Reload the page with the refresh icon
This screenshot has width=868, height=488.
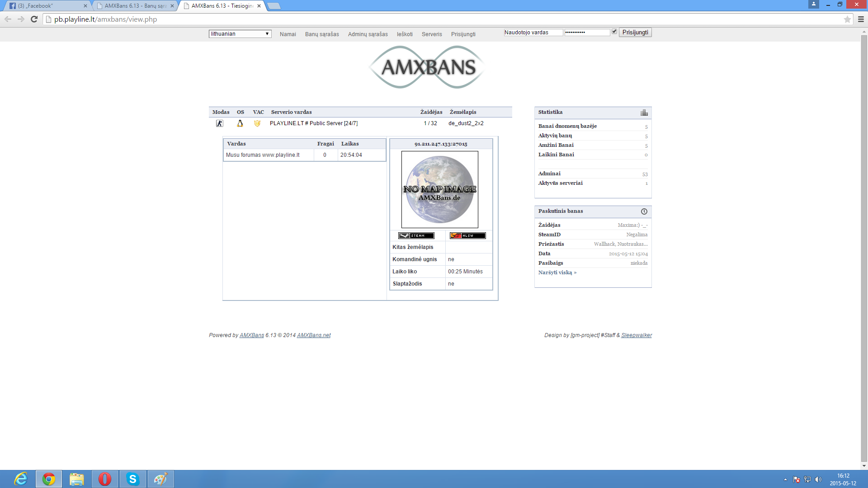(x=34, y=19)
